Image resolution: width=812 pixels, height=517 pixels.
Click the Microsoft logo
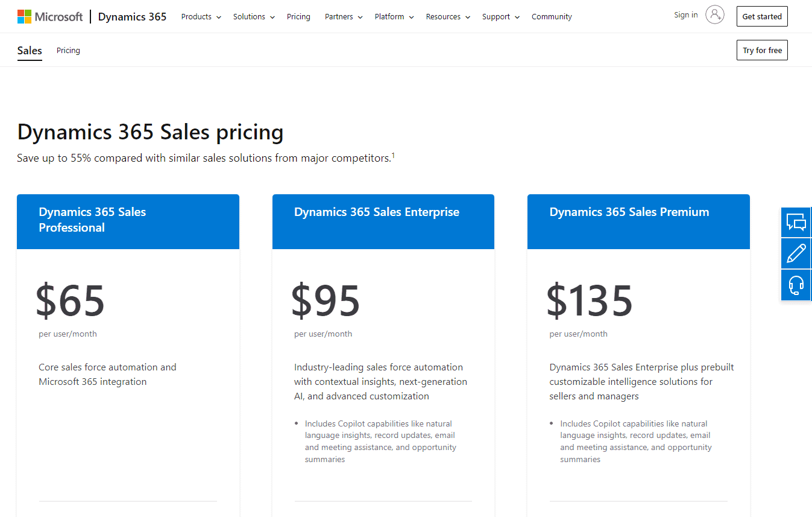[50, 16]
